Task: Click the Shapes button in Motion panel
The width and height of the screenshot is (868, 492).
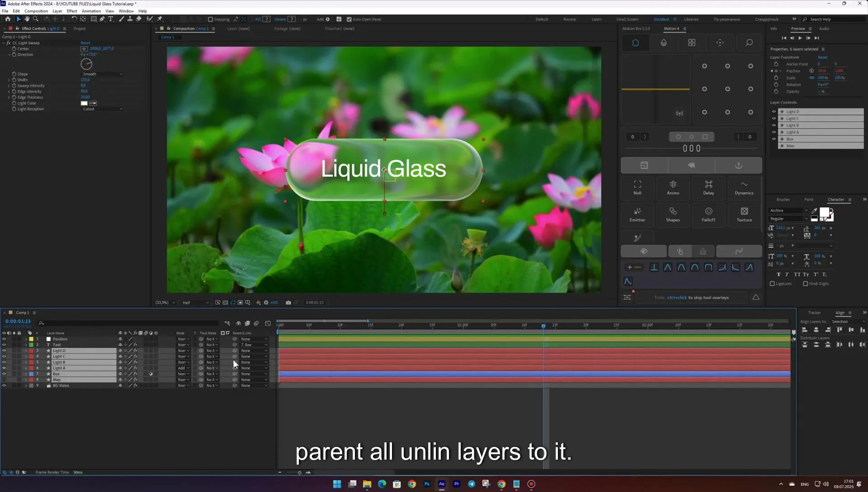Action: (673, 215)
